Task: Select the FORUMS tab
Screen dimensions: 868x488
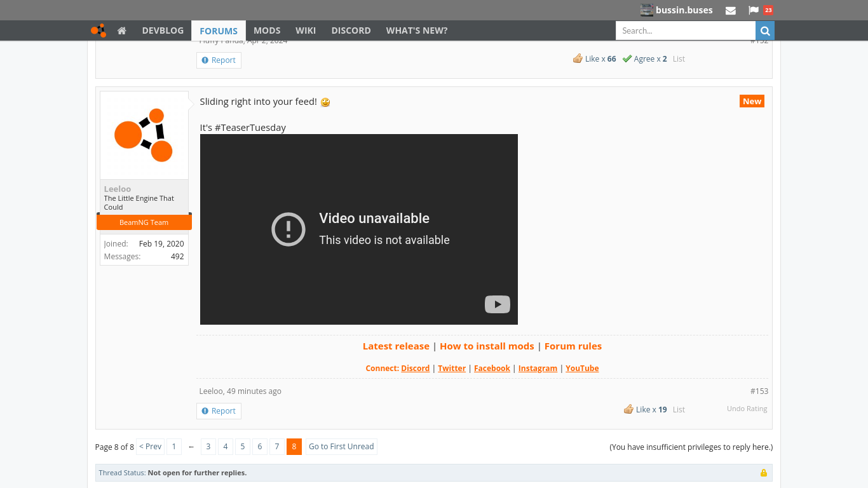Action: click(x=219, y=31)
